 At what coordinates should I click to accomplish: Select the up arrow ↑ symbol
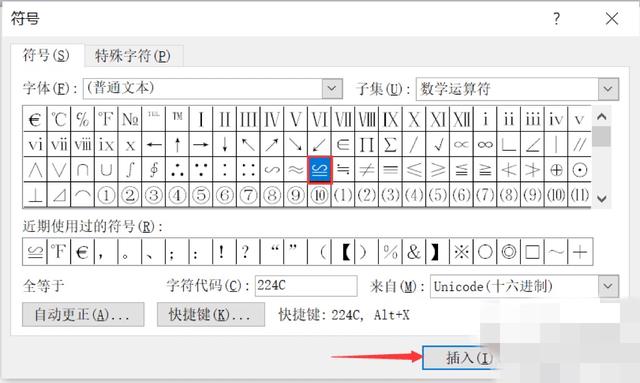[x=177, y=145]
